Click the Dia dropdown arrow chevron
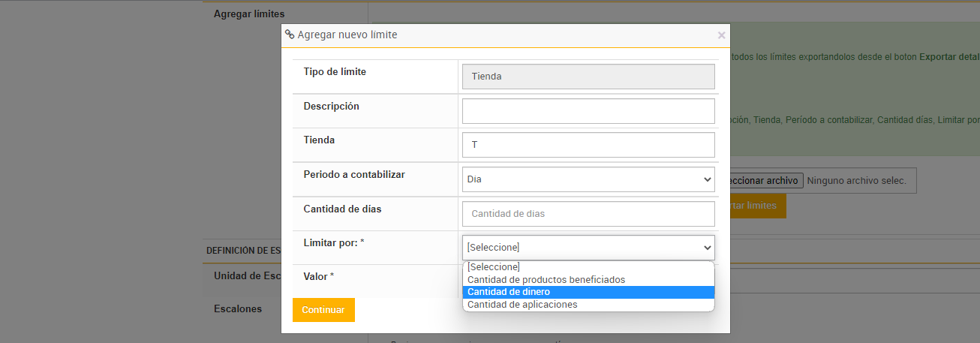The width and height of the screenshot is (980, 343). [x=706, y=179]
